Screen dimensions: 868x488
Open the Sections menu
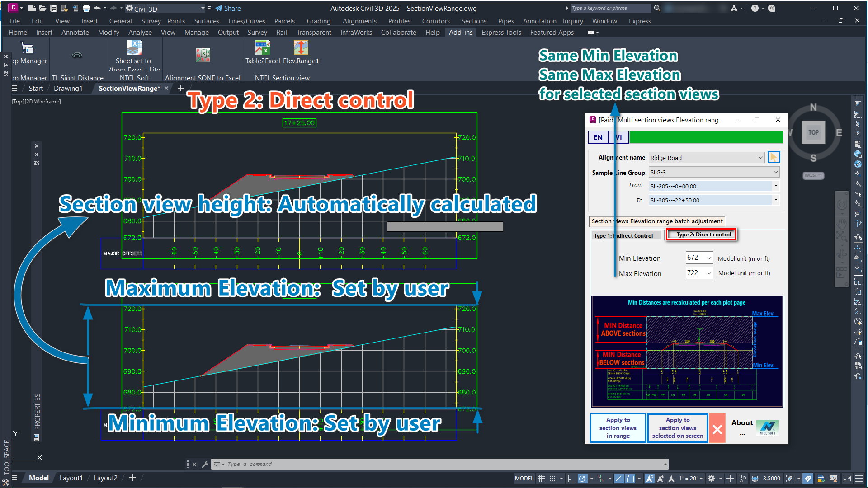473,21
